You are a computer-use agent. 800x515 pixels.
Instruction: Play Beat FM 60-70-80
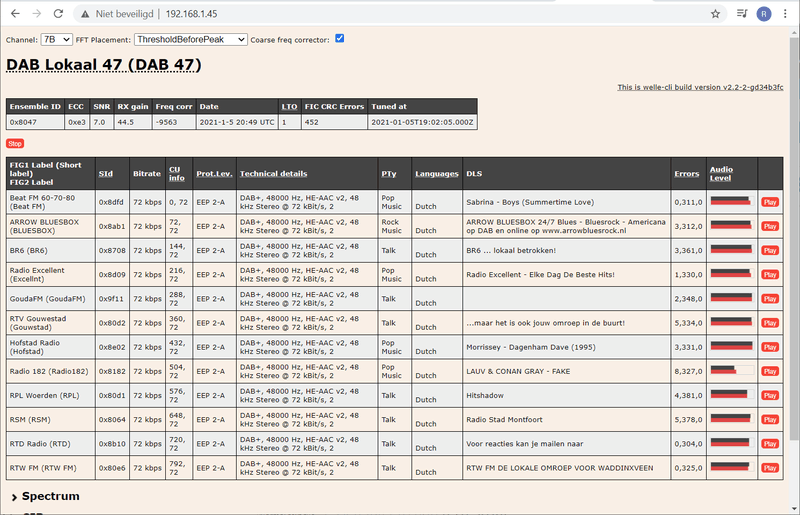770,202
